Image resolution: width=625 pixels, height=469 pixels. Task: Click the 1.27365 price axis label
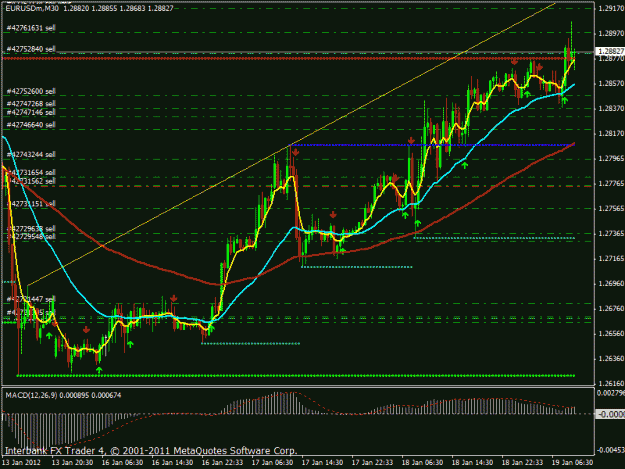point(611,234)
